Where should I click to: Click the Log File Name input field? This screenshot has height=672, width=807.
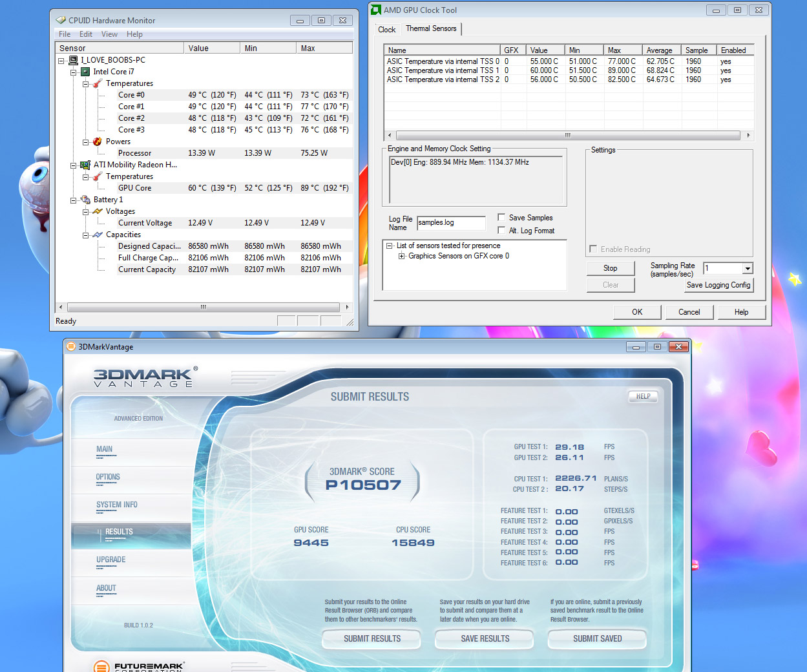(451, 223)
